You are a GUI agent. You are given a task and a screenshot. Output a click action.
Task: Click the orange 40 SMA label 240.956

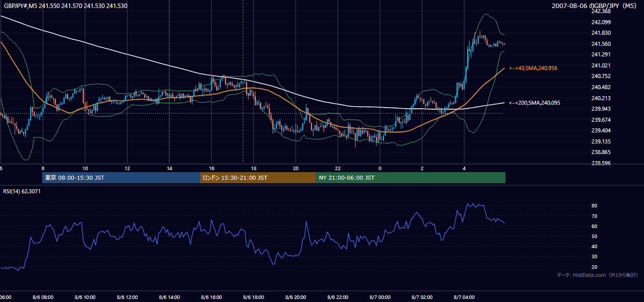tap(533, 68)
